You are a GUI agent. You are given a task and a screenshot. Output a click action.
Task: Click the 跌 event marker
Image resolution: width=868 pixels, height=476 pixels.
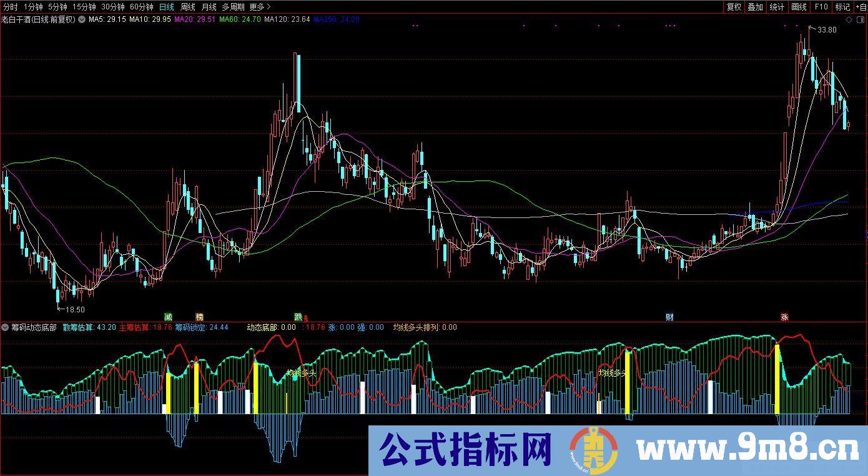click(x=298, y=317)
